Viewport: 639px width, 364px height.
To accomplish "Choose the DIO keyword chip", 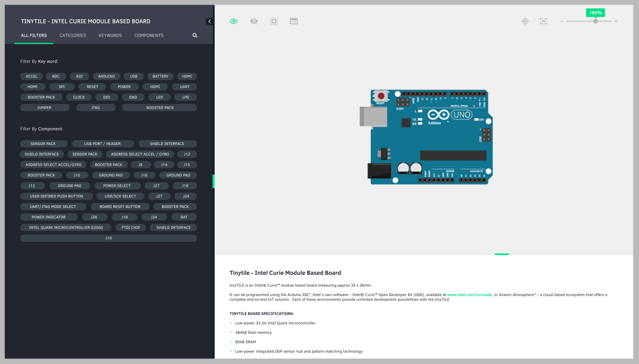I will coord(106,97).
